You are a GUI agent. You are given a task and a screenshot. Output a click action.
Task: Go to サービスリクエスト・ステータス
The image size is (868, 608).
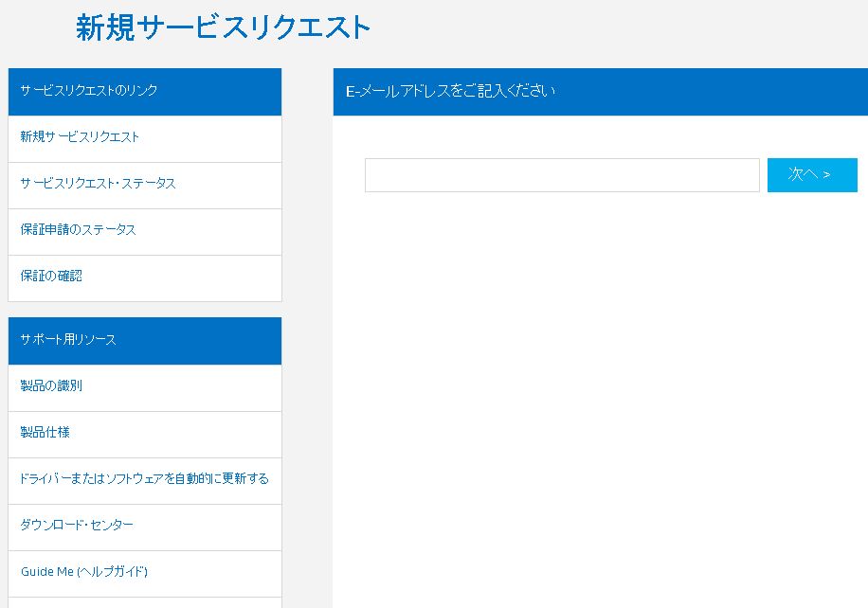(98, 183)
